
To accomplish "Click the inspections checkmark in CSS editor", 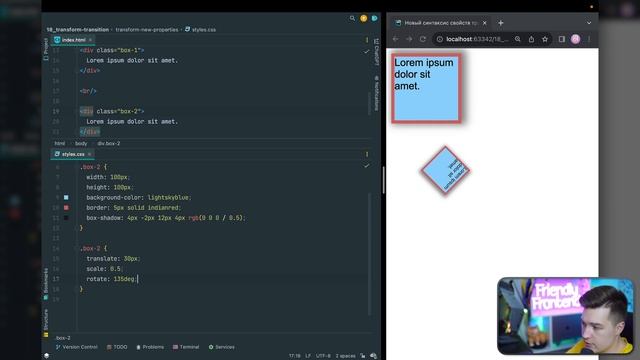I will click(367, 166).
